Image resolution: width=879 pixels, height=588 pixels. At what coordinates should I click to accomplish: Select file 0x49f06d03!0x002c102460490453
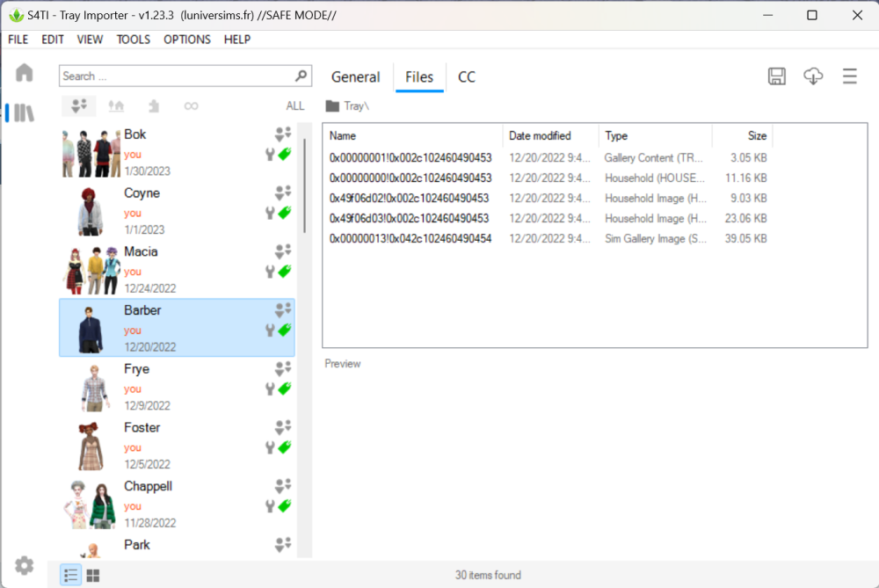point(410,218)
